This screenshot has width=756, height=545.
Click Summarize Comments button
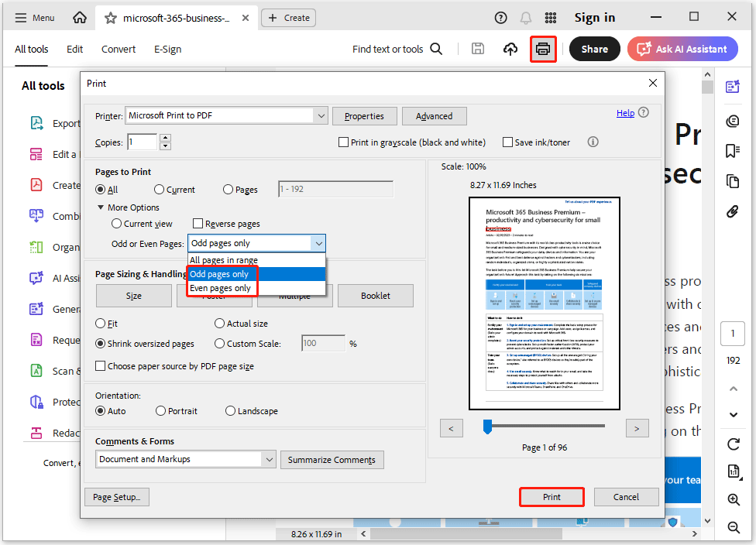click(332, 460)
